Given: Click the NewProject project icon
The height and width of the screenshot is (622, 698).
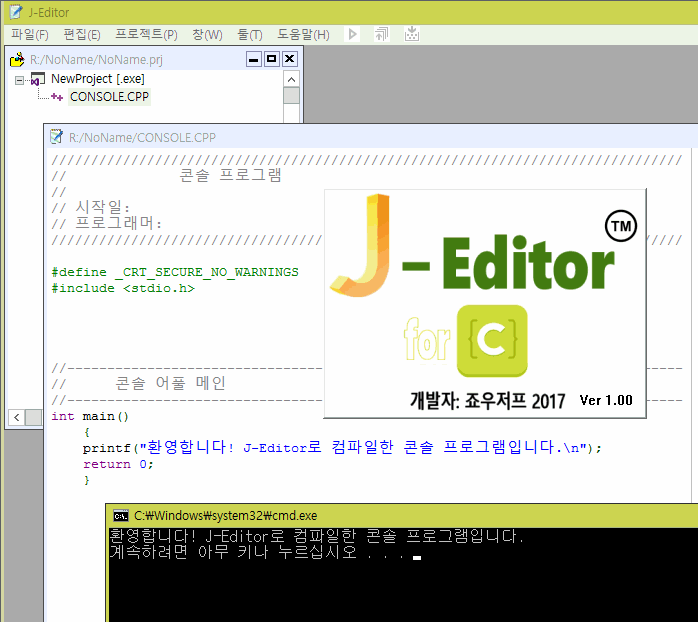Looking at the screenshot, I should (38, 79).
